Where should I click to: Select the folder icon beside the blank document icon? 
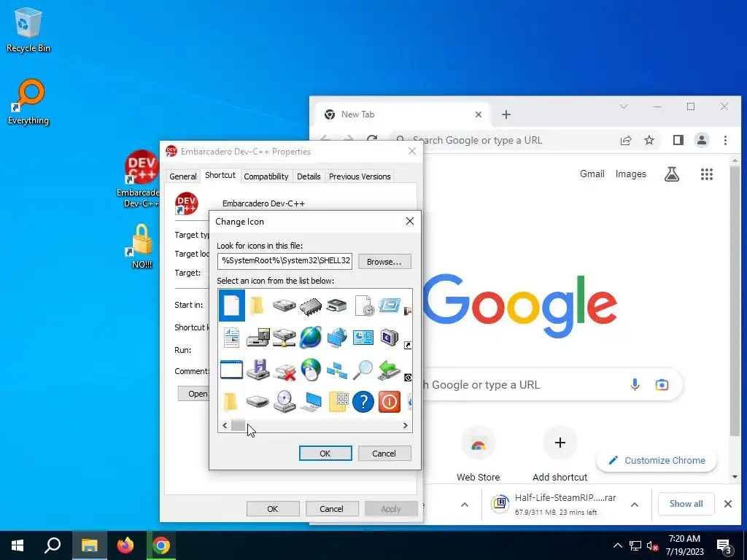pyautogui.click(x=258, y=306)
